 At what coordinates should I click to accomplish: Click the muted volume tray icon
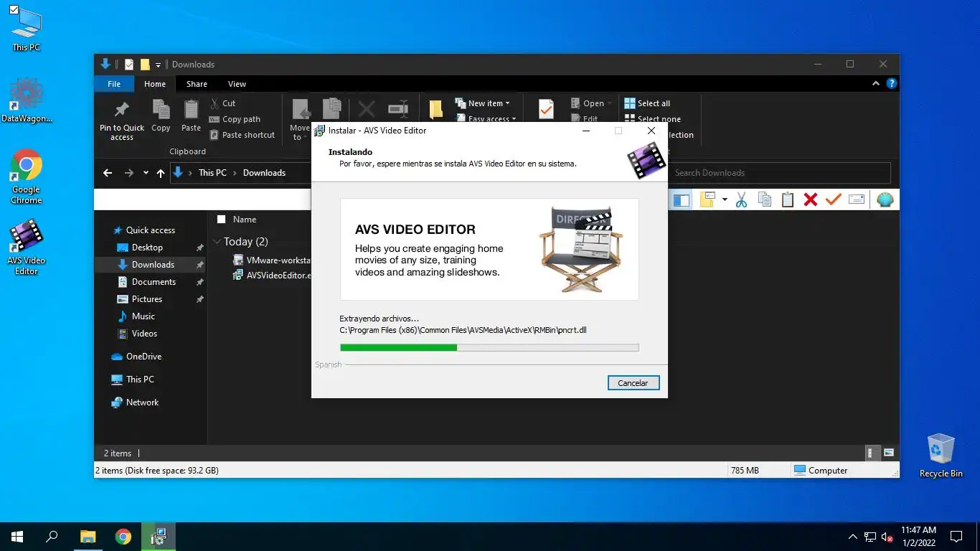tap(887, 537)
